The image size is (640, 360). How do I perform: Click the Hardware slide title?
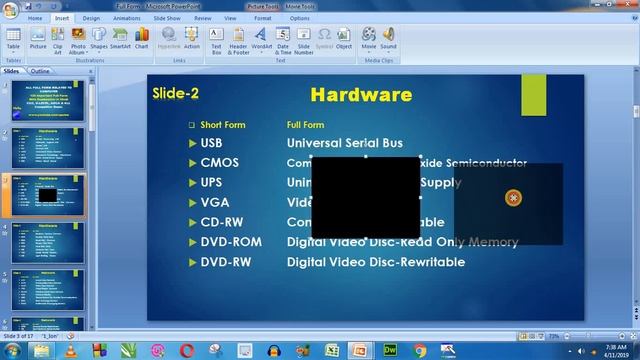[x=361, y=95]
